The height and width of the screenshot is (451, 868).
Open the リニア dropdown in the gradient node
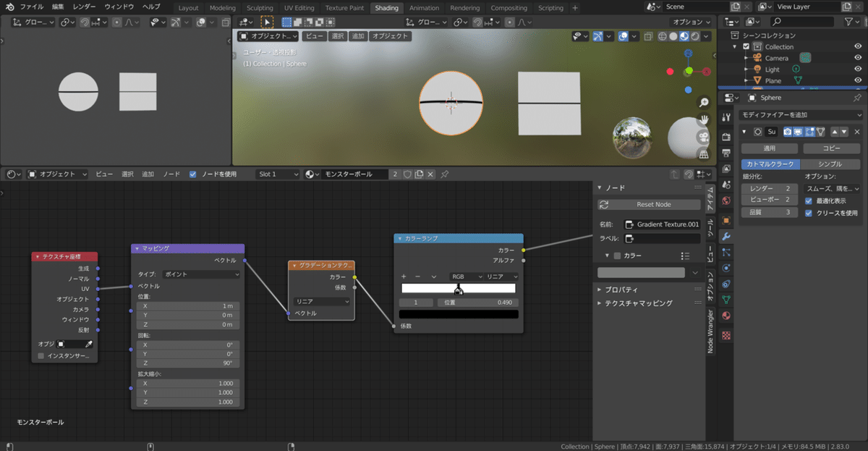coord(321,301)
